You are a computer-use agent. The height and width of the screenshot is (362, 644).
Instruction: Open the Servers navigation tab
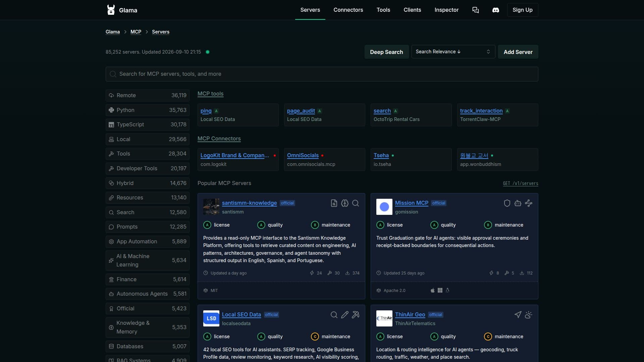point(310,10)
